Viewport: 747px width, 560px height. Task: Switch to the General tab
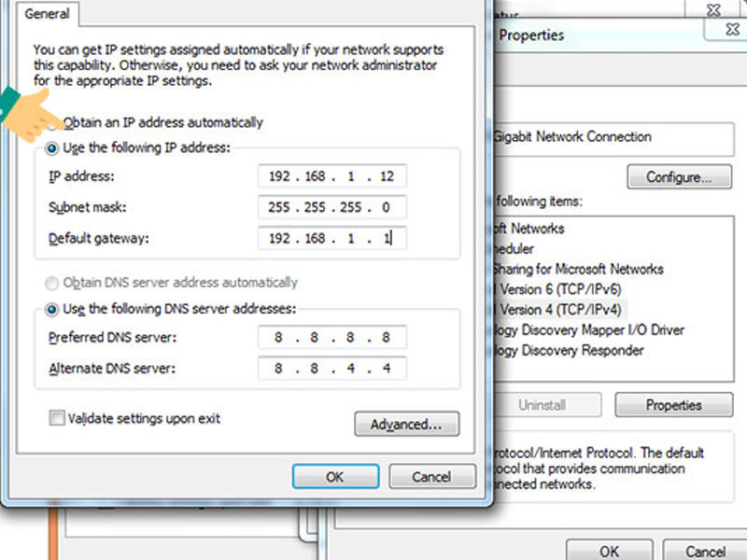coord(48,15)
